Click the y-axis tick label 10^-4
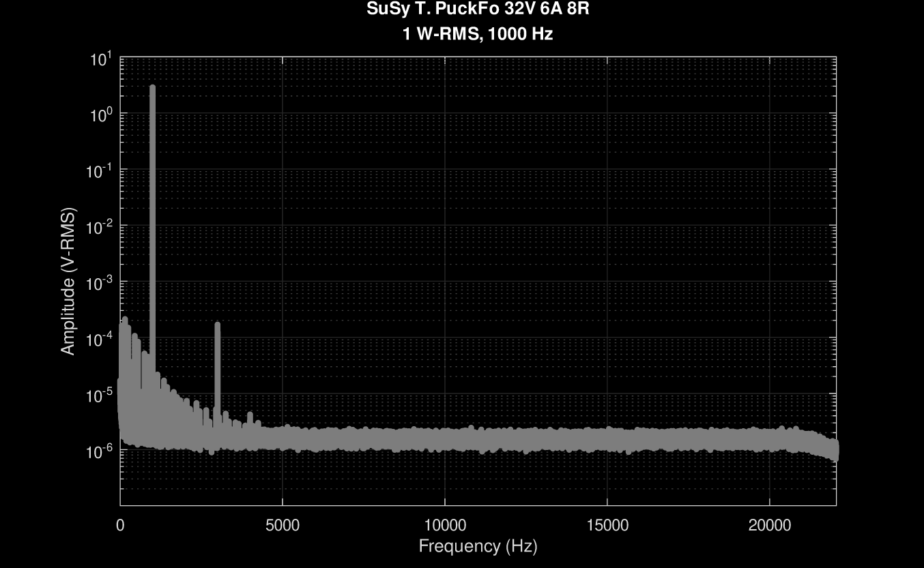Viewport: 924px width, 568px height. [100, 339]
